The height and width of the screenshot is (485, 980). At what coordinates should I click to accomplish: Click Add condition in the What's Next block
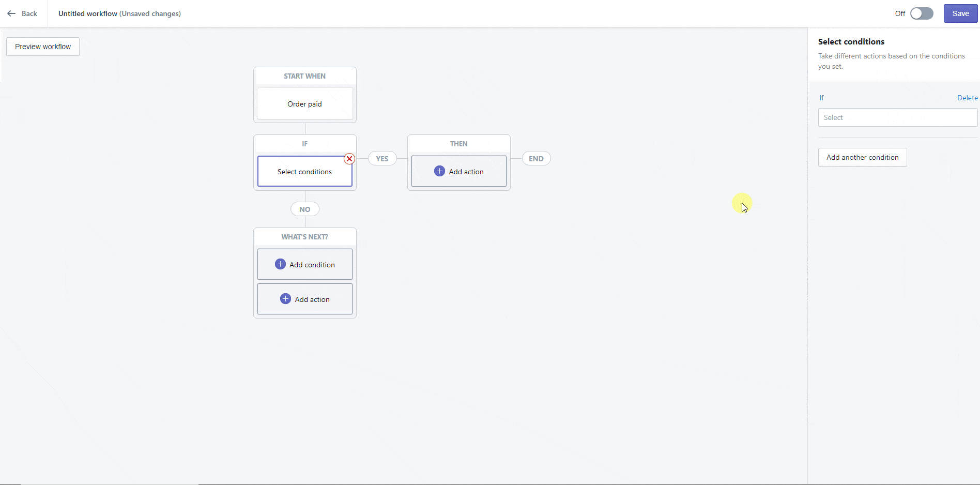click(x=304, y=264)
